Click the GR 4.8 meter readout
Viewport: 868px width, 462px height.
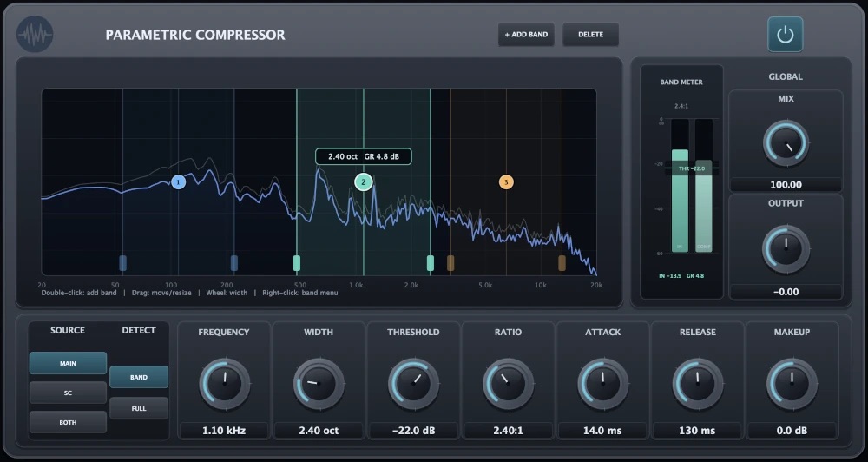point(695,276)
